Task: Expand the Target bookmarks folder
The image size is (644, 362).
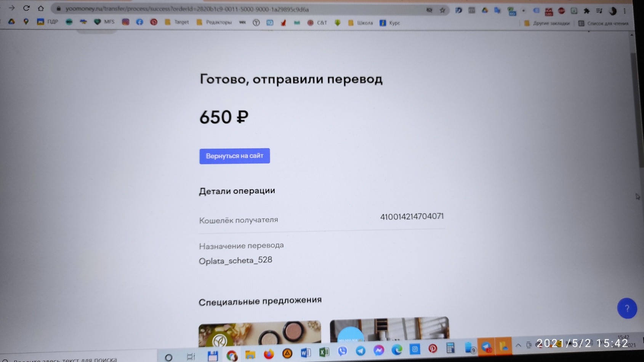Action: (x=177, y=22)
